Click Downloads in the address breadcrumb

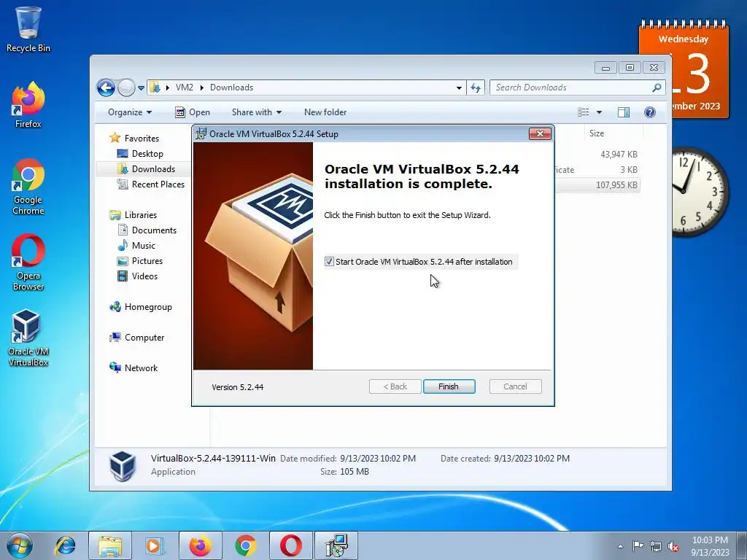pyautogui.click(x=231, y=87)
